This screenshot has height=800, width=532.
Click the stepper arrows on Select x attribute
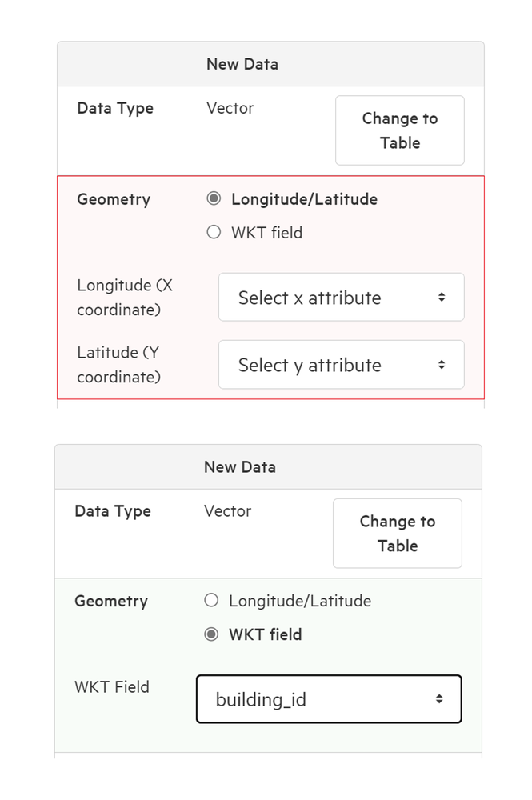(x=442, y=297)
